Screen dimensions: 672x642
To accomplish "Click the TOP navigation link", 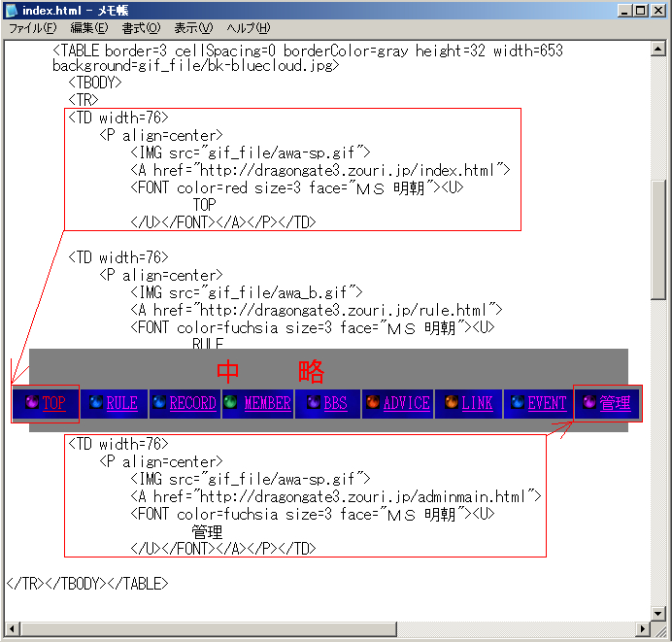I will pos(54,403).
